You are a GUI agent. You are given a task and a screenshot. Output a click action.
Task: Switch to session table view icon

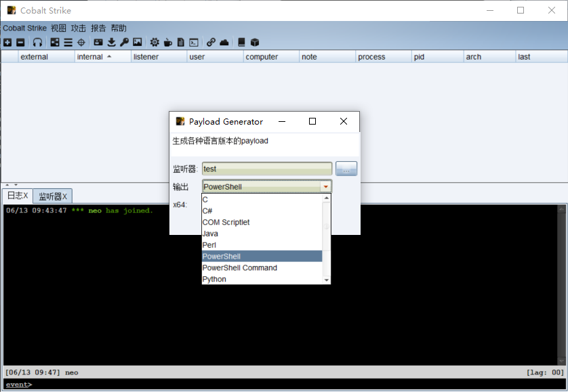68,43
